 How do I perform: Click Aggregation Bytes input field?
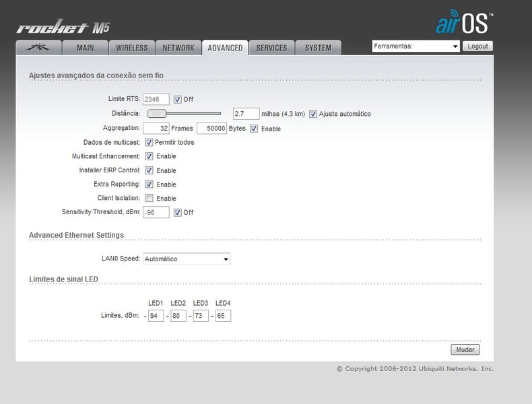pos(211,128)
